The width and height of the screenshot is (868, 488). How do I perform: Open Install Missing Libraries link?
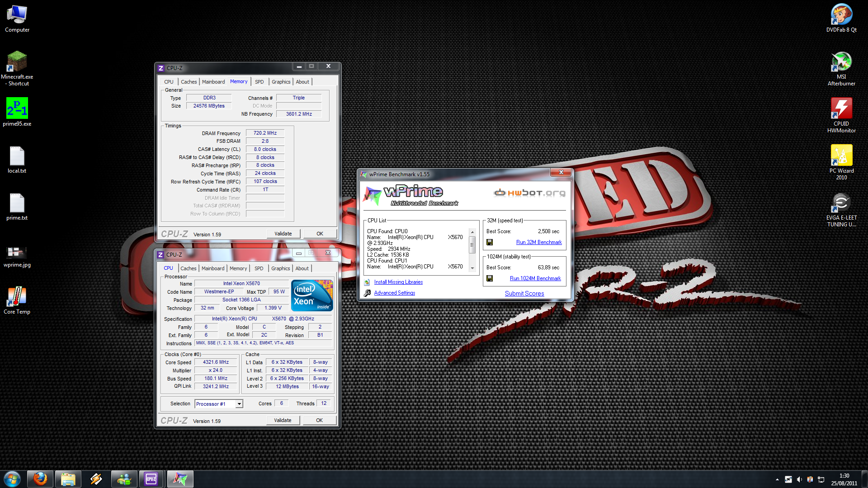(x=398, y=282)
